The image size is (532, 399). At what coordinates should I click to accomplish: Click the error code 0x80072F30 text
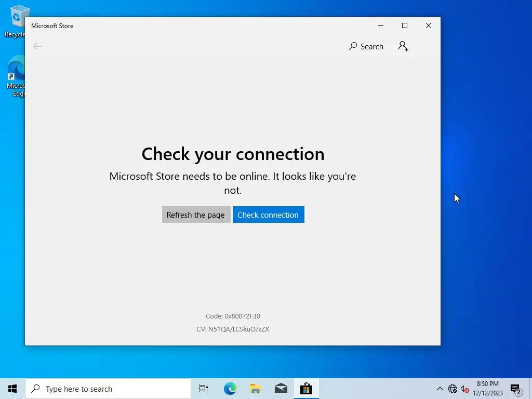click(233, 316)
